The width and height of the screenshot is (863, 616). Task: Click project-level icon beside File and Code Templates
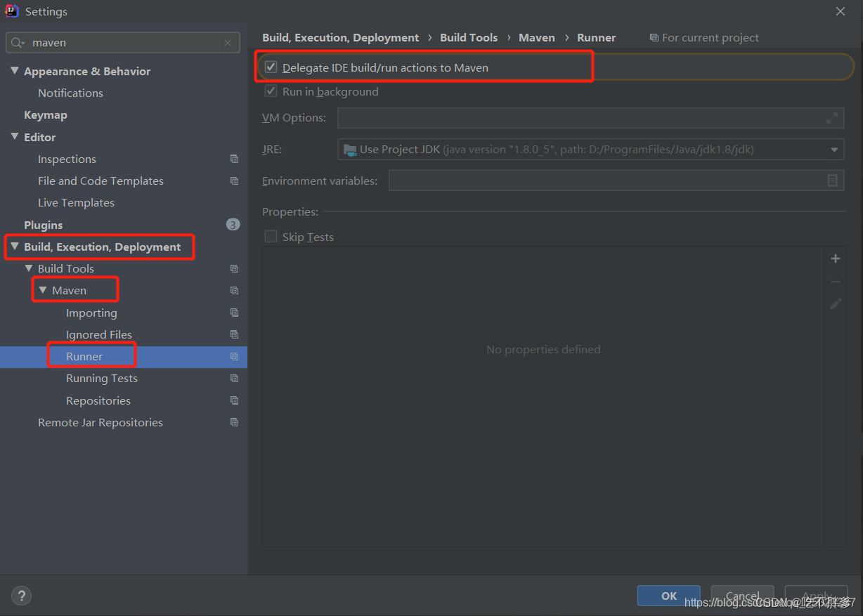(x=235, y=181)
